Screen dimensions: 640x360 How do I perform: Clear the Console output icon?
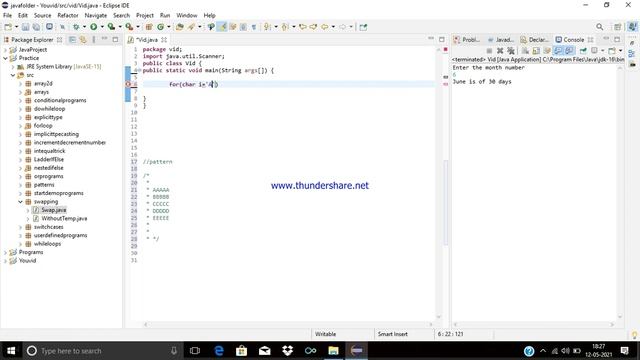click(525, 51)
